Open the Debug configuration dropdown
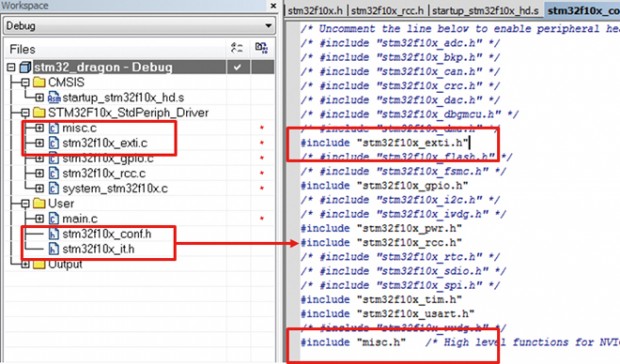The image size is (620, 364). [139, 26]
